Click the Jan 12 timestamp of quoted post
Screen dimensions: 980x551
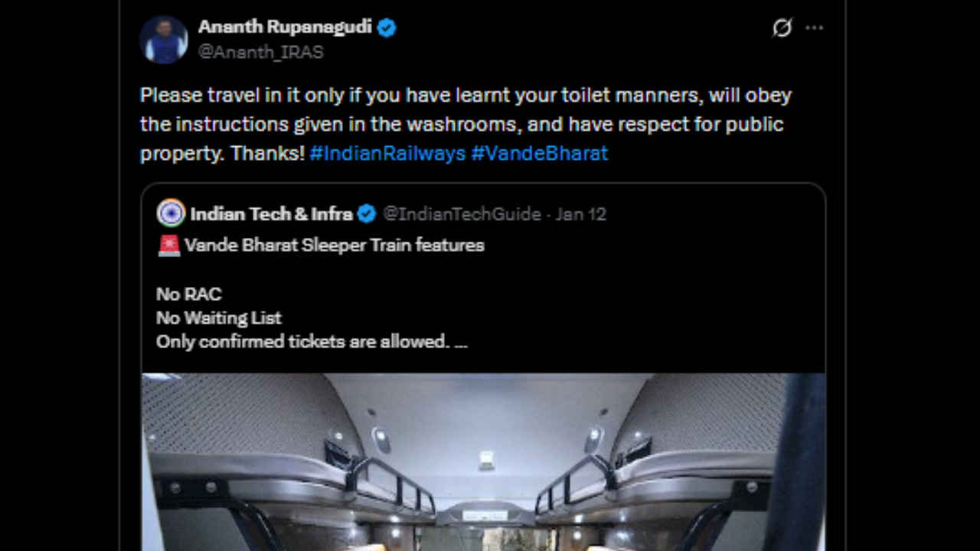581,214
